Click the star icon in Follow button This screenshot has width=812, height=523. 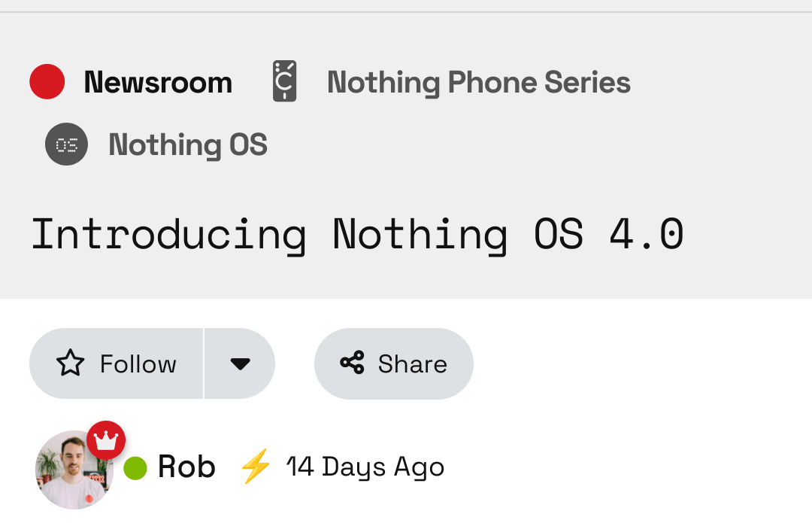tap(71, 363)
